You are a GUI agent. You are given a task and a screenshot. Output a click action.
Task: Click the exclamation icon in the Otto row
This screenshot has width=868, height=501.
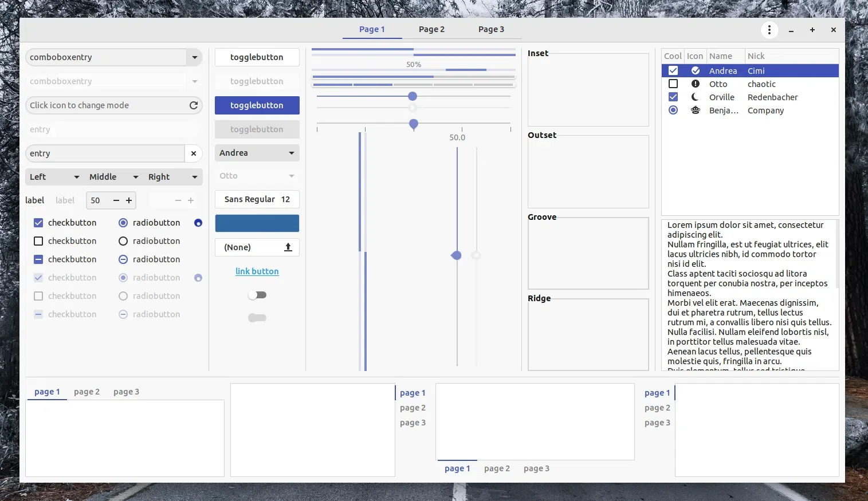pos(696,84)
